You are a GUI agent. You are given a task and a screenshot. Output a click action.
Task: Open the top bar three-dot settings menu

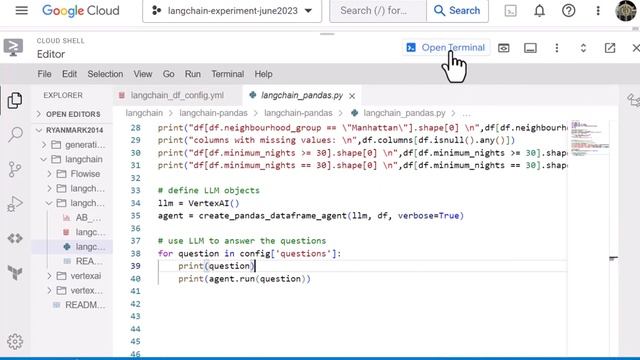(598, 11)
